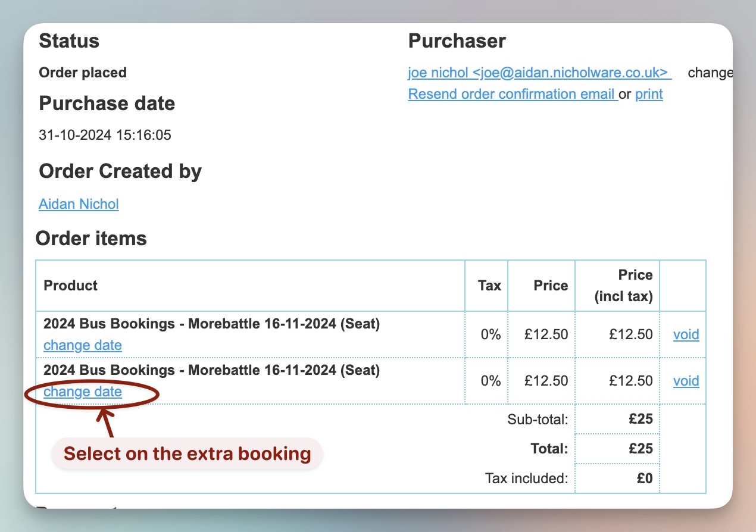
Task: Resend the order confirmation email
Action: (x=512, y=94)
